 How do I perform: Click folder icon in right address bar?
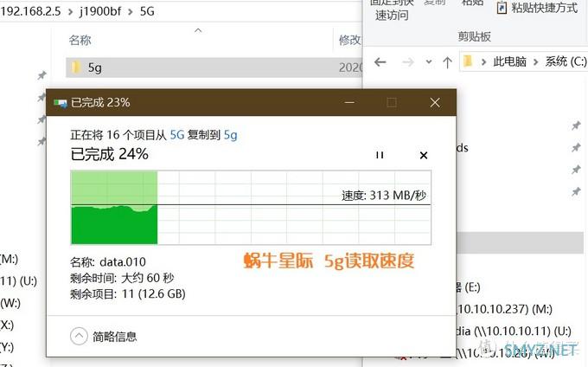pyautogui.click(x=468, y=61)
